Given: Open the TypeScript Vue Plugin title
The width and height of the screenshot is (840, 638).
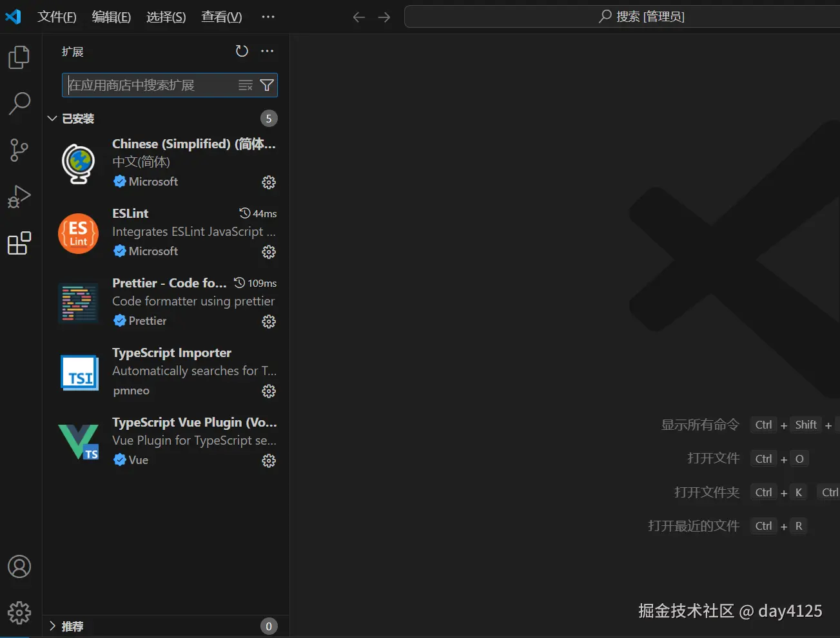Looking at the screenshot, I should click(195, 422).
